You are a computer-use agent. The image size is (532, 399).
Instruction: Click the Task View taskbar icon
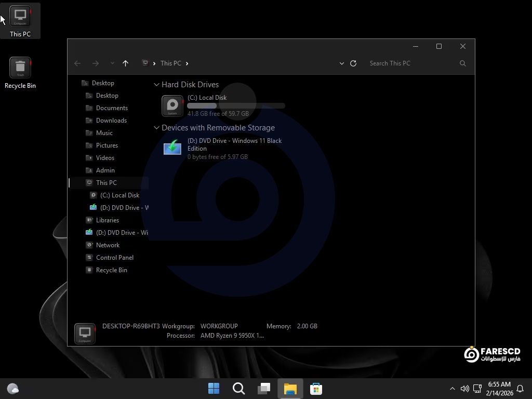[x=264, y=389]
